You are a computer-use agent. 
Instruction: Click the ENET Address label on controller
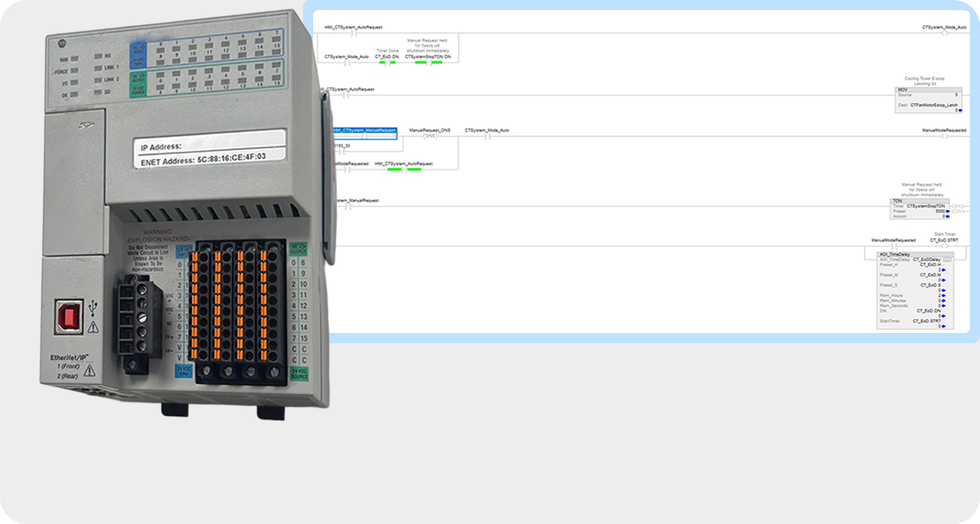point(203,161)
